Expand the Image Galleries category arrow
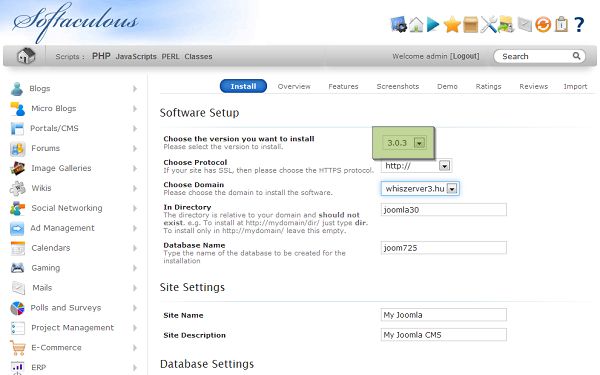 click(135, 168)
